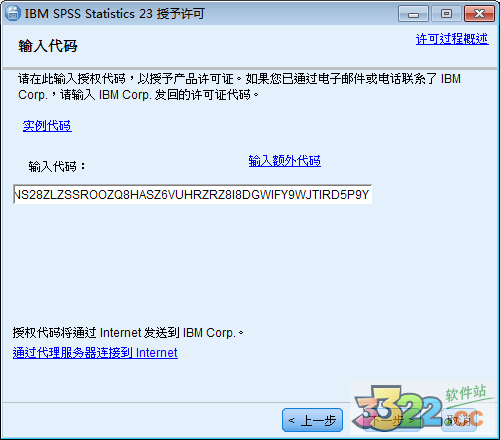This screenshot has height=440, width=500.
Task: Close the IBM SPSS Statistics 23 dialog
Action: (x=479, y=14)
